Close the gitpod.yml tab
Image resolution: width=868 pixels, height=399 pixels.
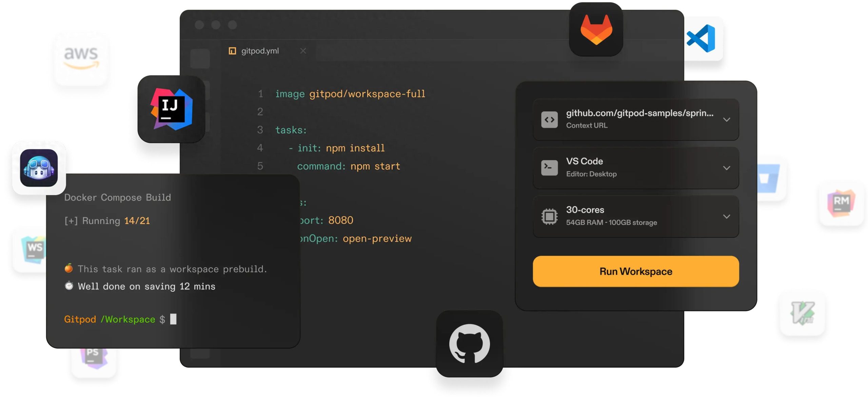coord(303,51)
